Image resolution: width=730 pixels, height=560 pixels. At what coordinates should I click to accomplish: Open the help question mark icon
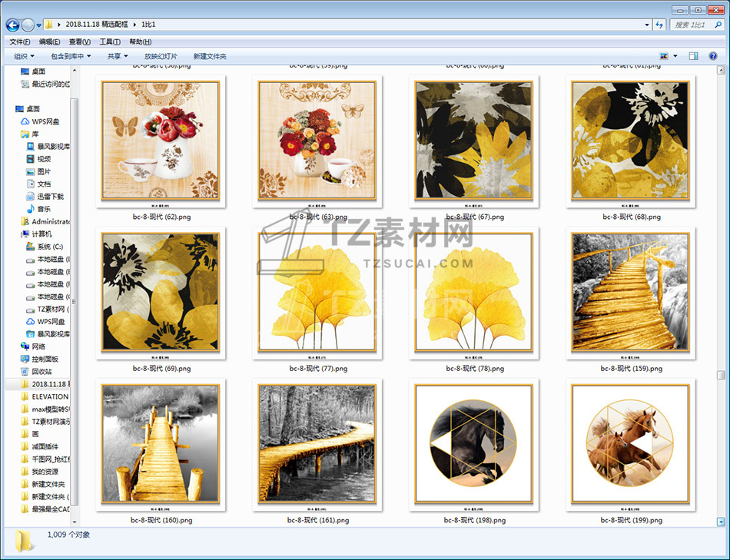tap(714, 56)
